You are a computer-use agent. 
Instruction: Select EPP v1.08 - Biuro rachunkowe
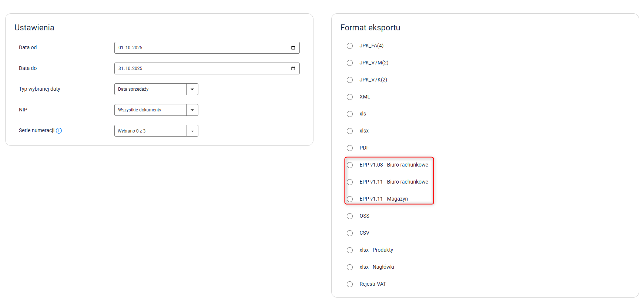coord(350,165)
